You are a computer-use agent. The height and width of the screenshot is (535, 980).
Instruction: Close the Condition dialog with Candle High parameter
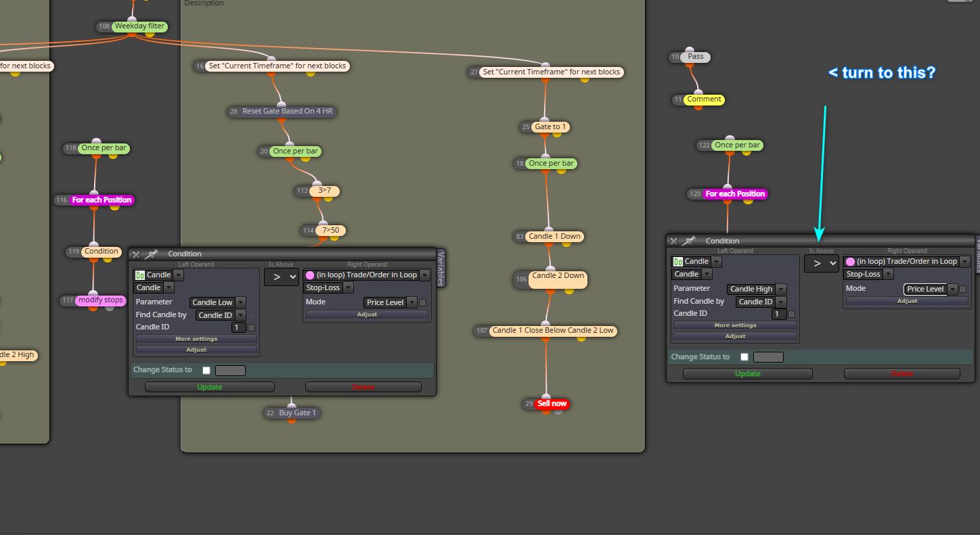(673, 241)
